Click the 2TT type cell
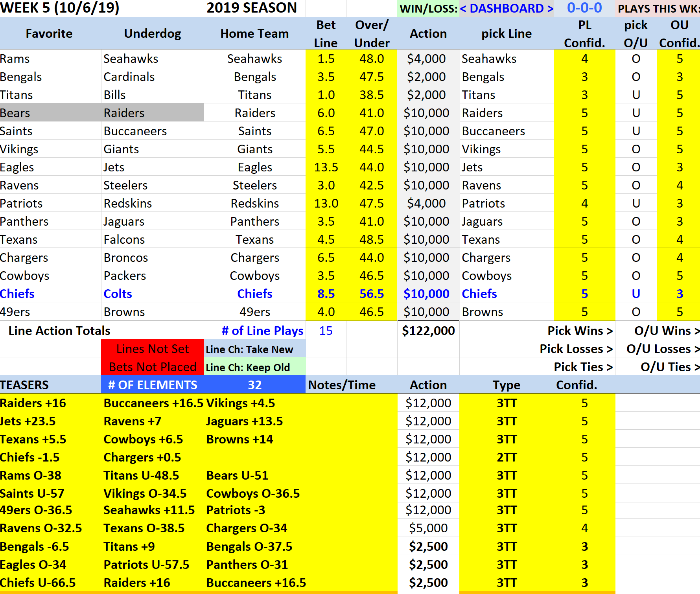700x594 pixels. (507, 458)
